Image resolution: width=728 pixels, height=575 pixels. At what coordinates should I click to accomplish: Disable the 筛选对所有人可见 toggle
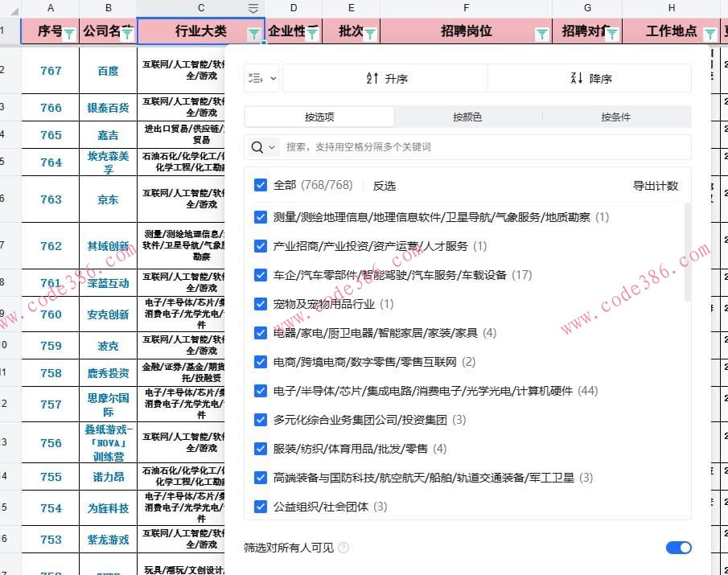pyautogui.click(x=678, y=547)
